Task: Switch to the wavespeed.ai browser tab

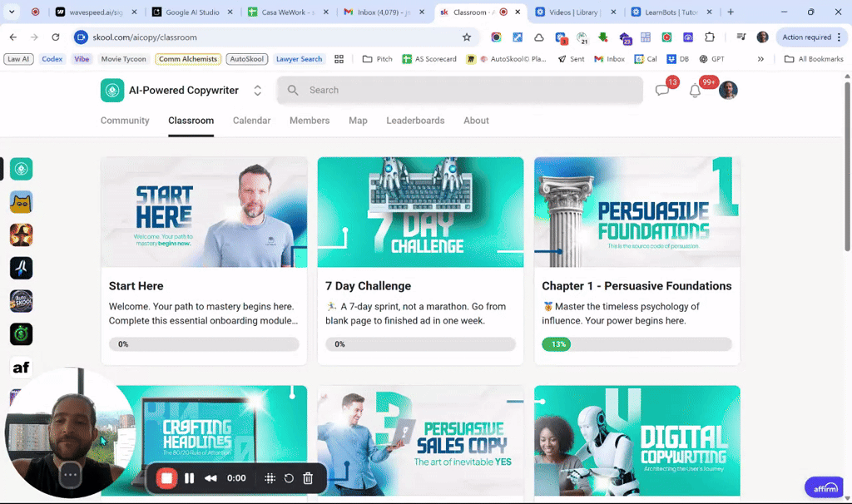Action: pos(97,12)
